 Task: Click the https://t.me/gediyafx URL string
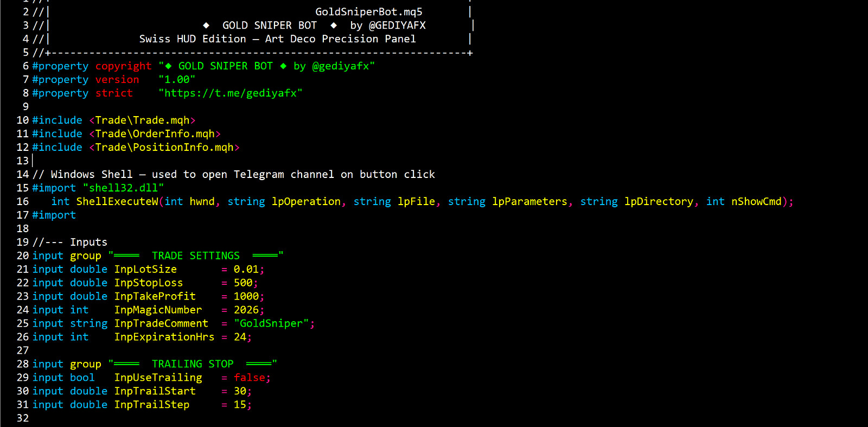pos(231,93)
